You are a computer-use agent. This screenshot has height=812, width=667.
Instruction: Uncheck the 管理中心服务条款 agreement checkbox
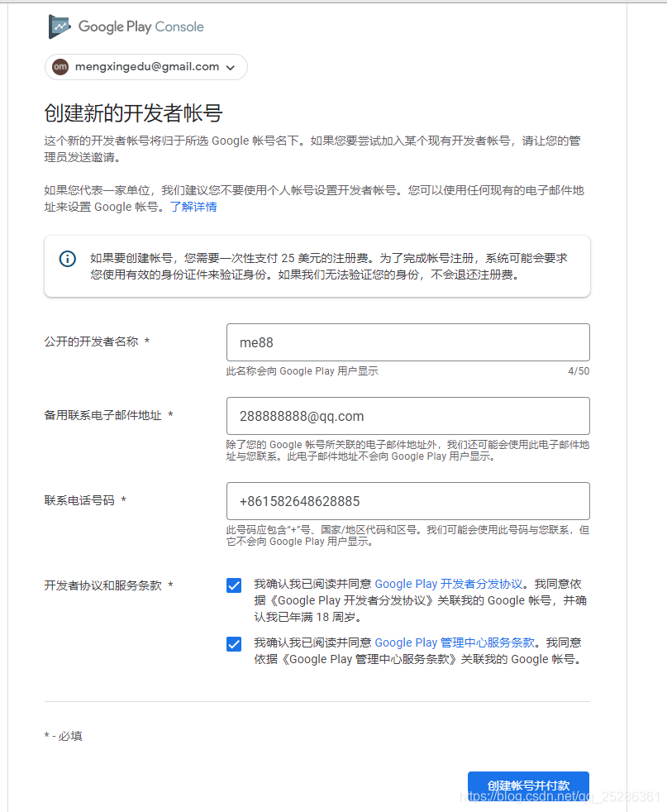234,644
